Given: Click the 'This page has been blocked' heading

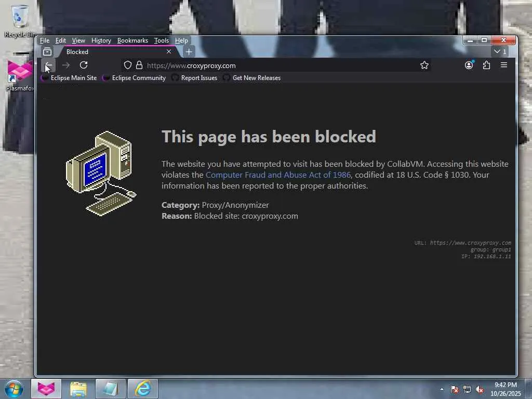Looking at the screenshot, I should tap(269, 137).
